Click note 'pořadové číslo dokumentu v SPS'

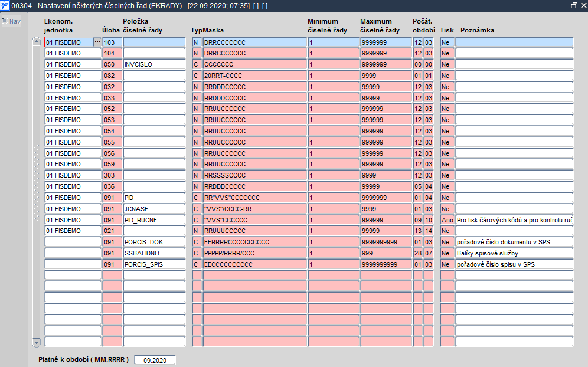(514, 242)
